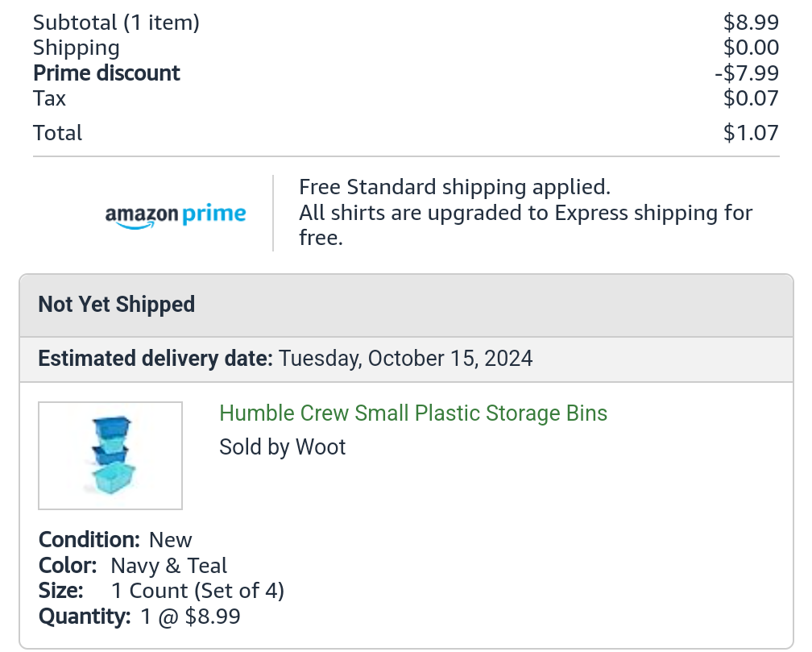812x652 pixels.
Task: Click the Condition: New detail
Action: point(115,540)
